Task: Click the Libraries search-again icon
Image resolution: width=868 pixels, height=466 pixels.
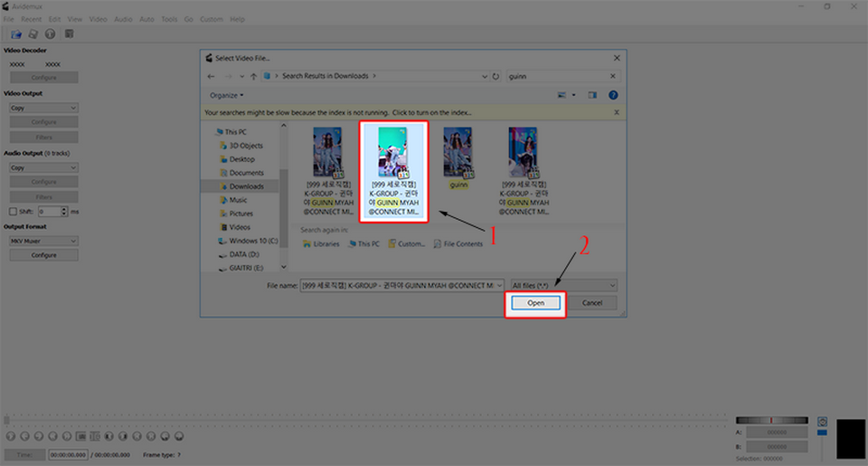Action: point(307,243)
